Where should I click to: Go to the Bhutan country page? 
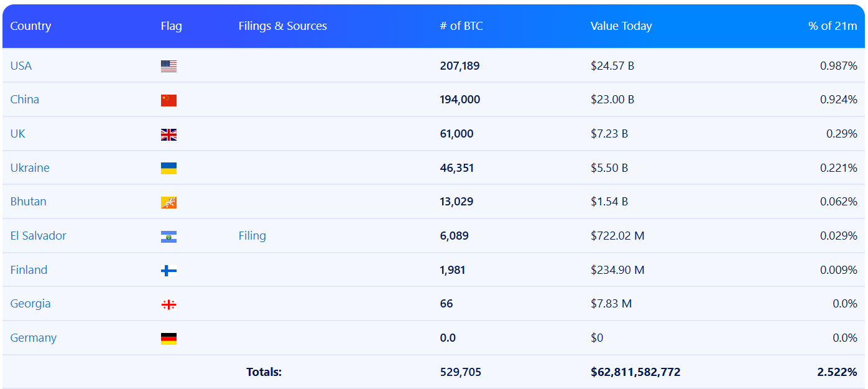pyautogui.click(x=28, y=202)
